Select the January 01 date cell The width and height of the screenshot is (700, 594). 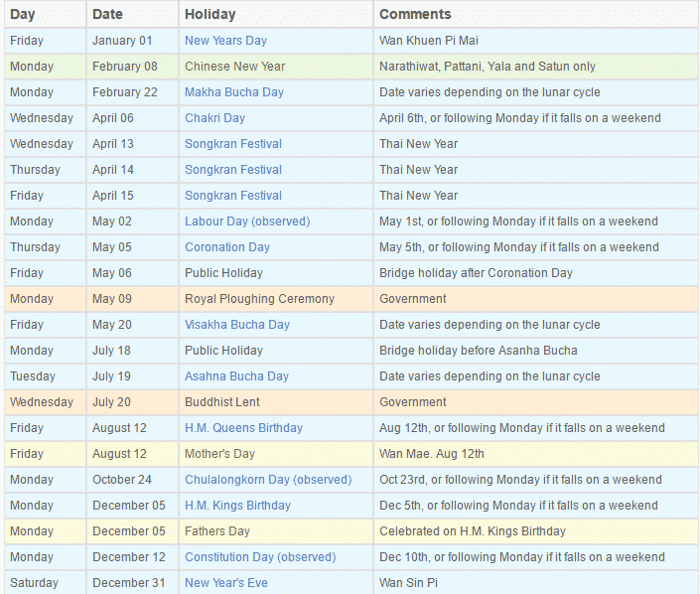coord(132,41)
